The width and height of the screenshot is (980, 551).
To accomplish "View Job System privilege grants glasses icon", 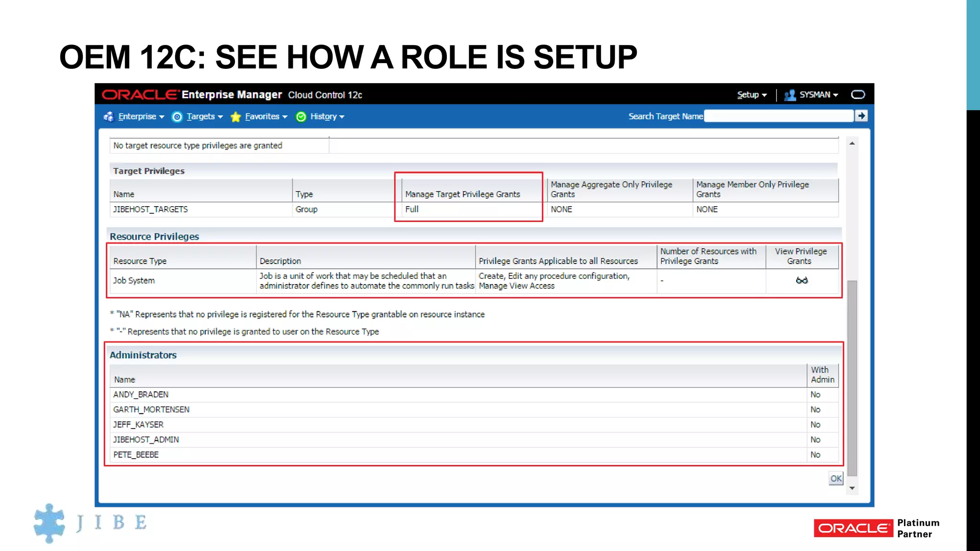I will point(802,280).
